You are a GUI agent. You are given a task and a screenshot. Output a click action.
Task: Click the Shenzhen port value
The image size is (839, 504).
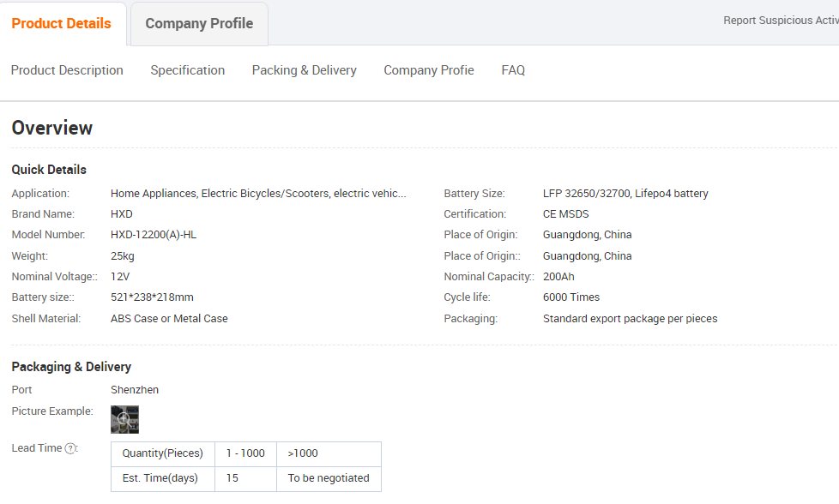coord(135,390)
